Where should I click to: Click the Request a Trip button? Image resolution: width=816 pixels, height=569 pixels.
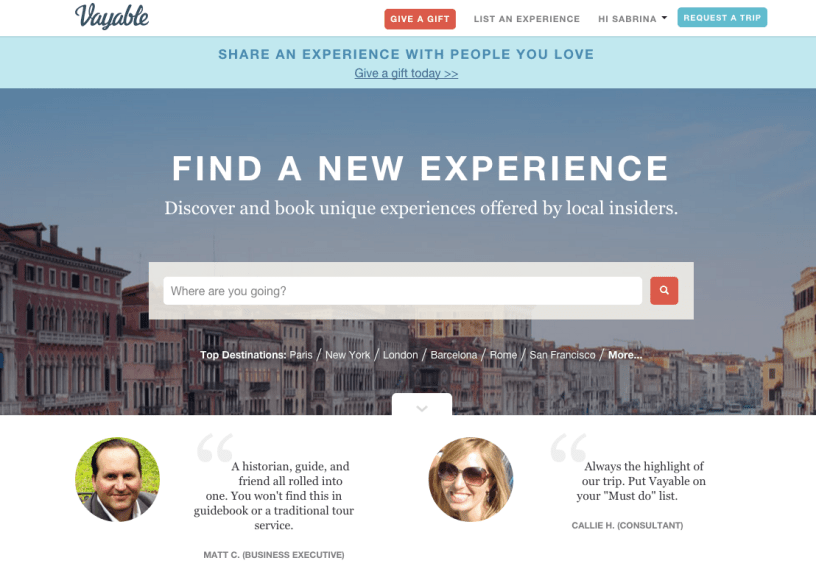click(x=722, y=18)
